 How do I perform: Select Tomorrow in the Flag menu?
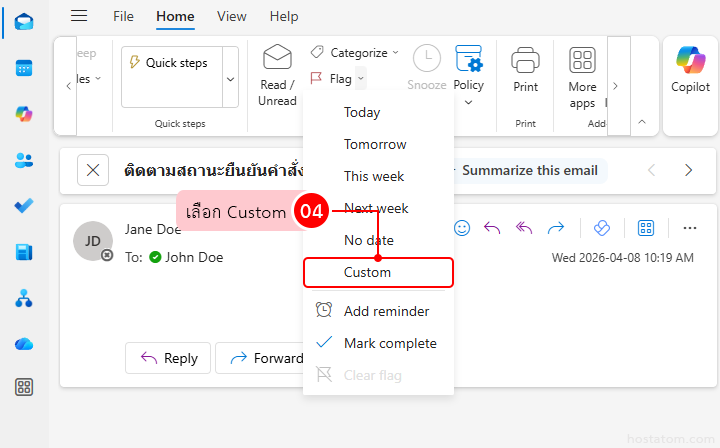[378, 145]
